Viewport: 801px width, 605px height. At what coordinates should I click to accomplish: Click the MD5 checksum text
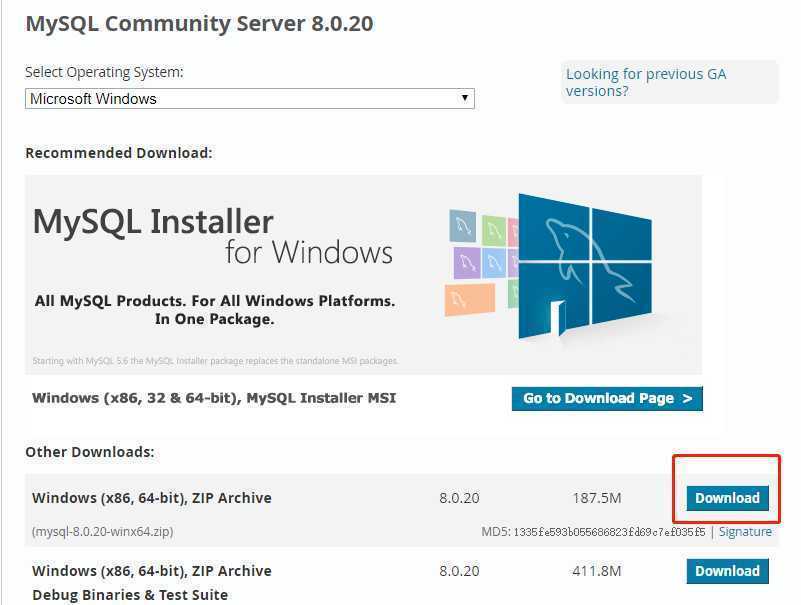[x=593, y=532]
